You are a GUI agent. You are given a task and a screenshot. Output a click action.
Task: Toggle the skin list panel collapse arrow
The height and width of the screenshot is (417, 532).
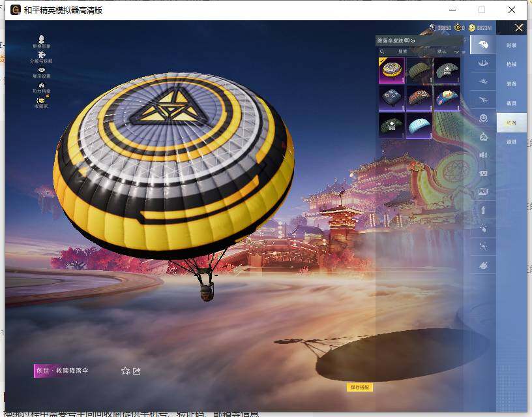(411, 41)
